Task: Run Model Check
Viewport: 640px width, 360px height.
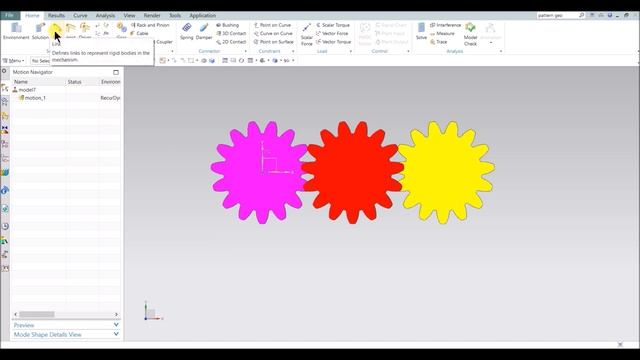Action: (470, 34)
